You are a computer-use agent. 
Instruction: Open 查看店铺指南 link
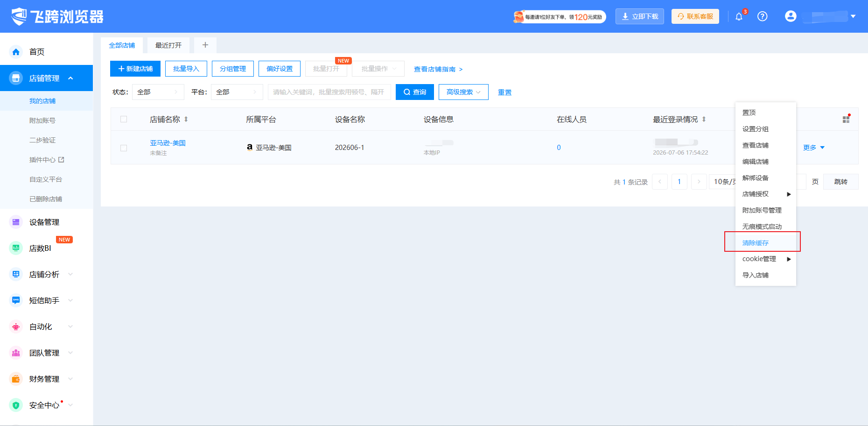pos(438,69)
